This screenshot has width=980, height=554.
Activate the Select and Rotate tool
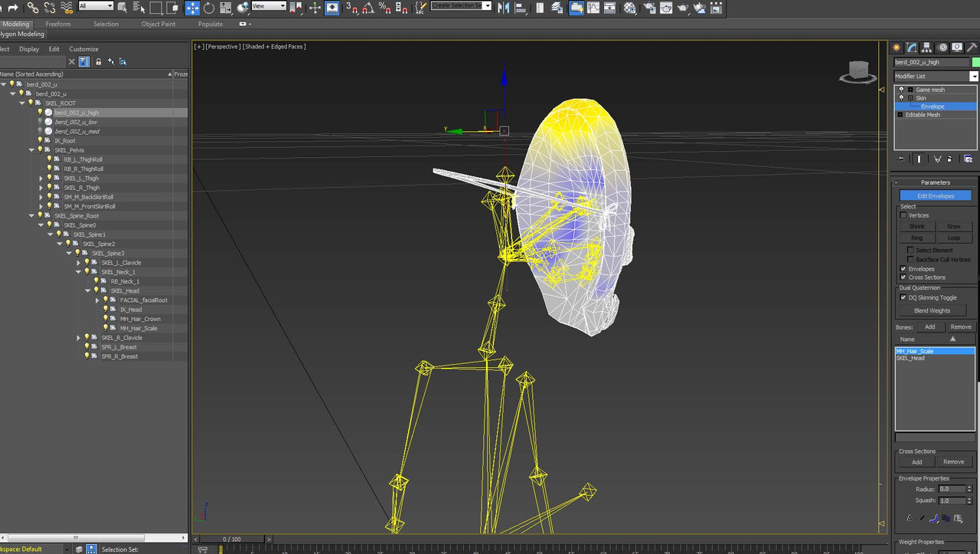point(208,8)
